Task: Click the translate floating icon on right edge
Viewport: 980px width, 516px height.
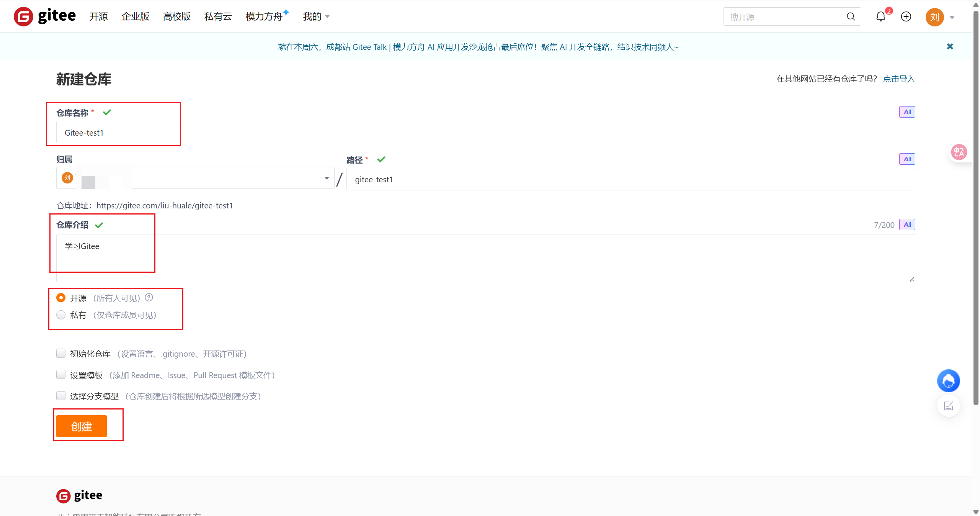Action: click(959, 152)
